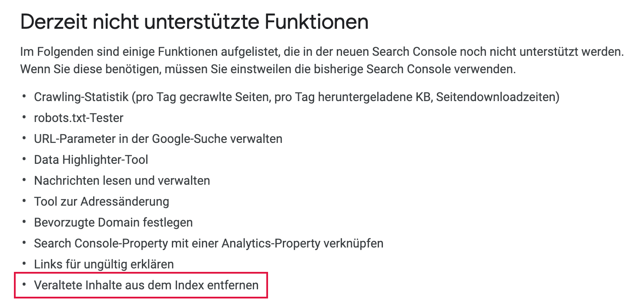Select the Crawling-Statistik list entry
Viewport: 644px width, 305px height.
coord(296,97)
